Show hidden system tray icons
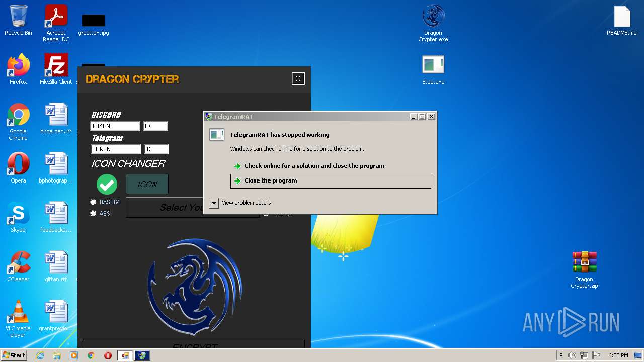 click(561, 355)
